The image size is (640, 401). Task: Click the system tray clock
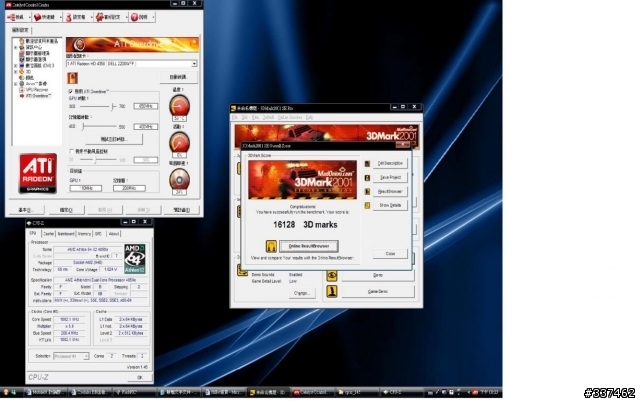click(x=490, y=393)
